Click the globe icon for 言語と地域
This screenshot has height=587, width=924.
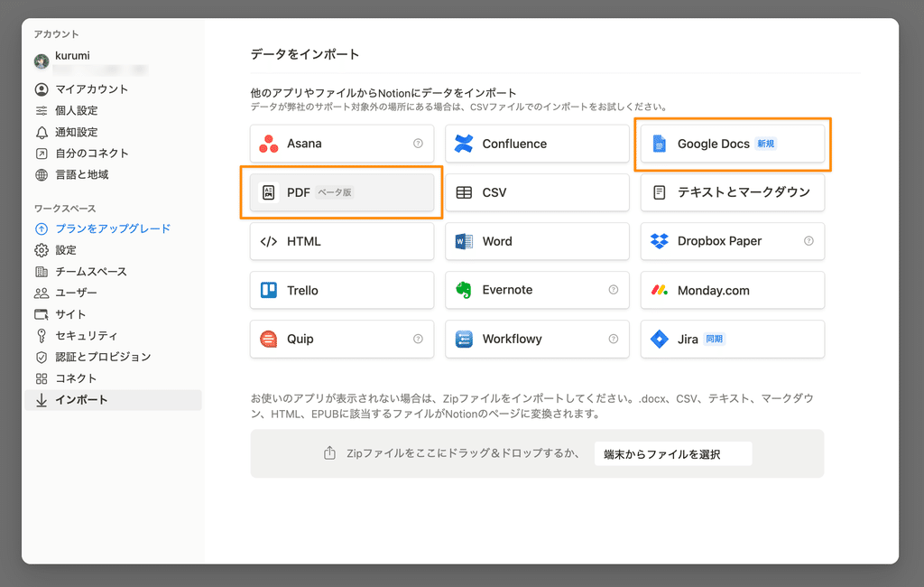(x=42, y=174)
